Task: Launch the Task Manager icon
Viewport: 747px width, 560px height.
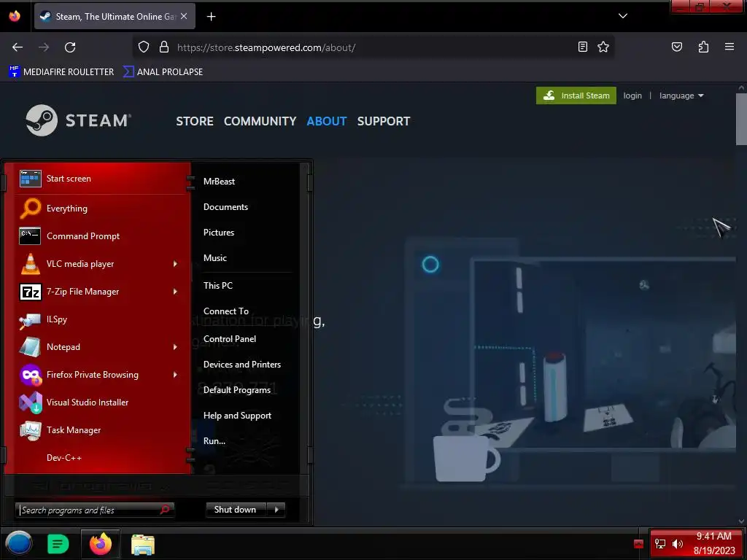Action: [30, 430]
